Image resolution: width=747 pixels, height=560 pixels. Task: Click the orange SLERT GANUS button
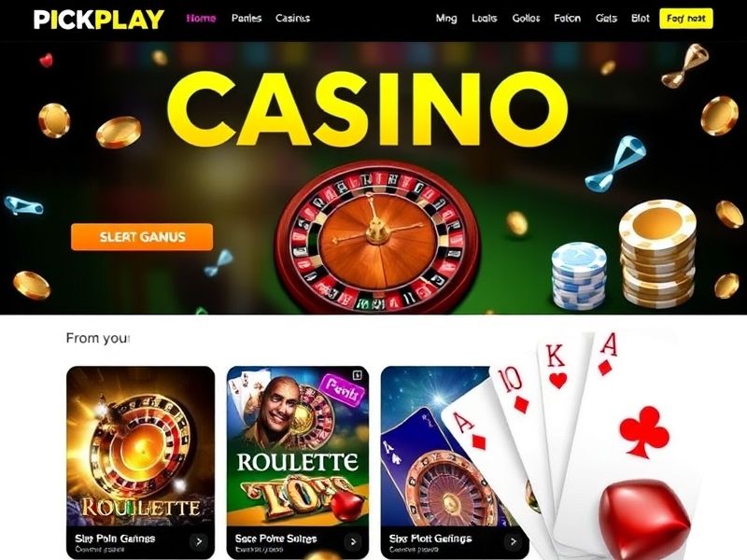pos(142,237)
